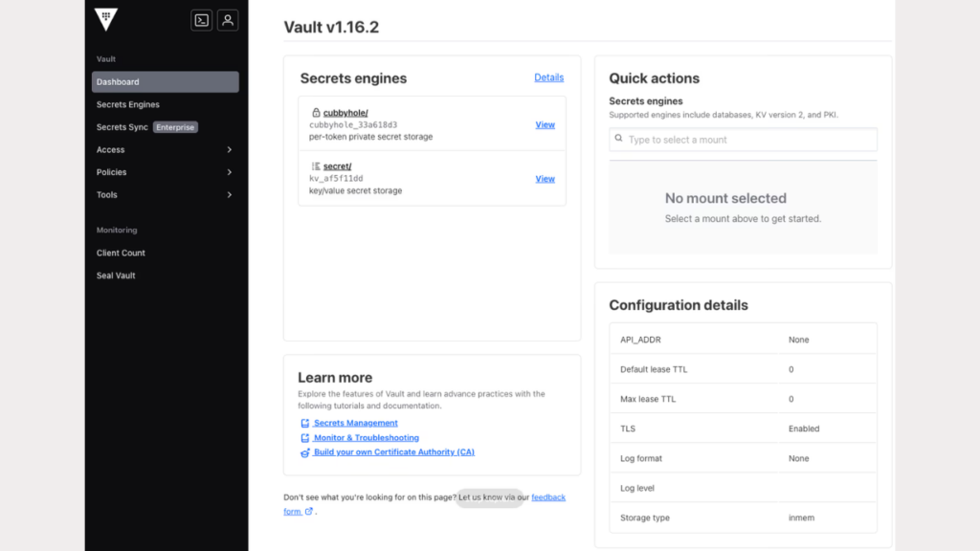Select Dashboard in the sidebar
Viewport: 980px width, 551px height.
tap(165, 82)
